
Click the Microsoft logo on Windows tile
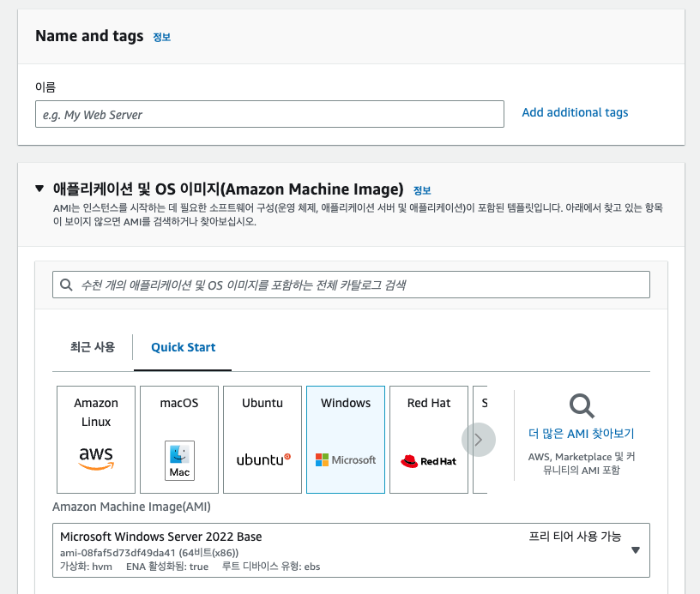click(346, 459)
